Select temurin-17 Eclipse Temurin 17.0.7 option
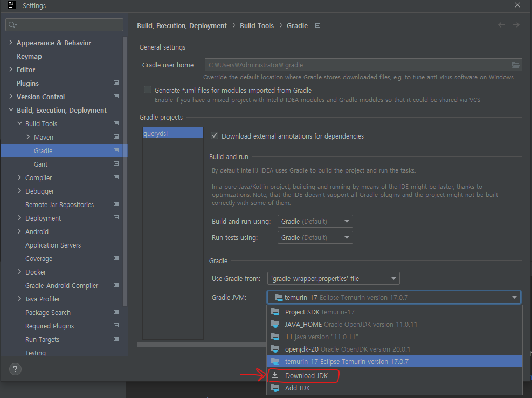This screenshot has height=398, width=532. click(394, 361)
